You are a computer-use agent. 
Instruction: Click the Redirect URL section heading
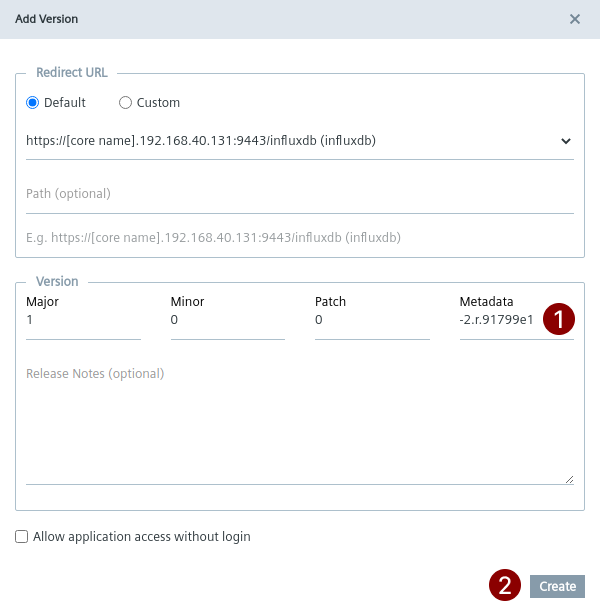pos(72,73)
